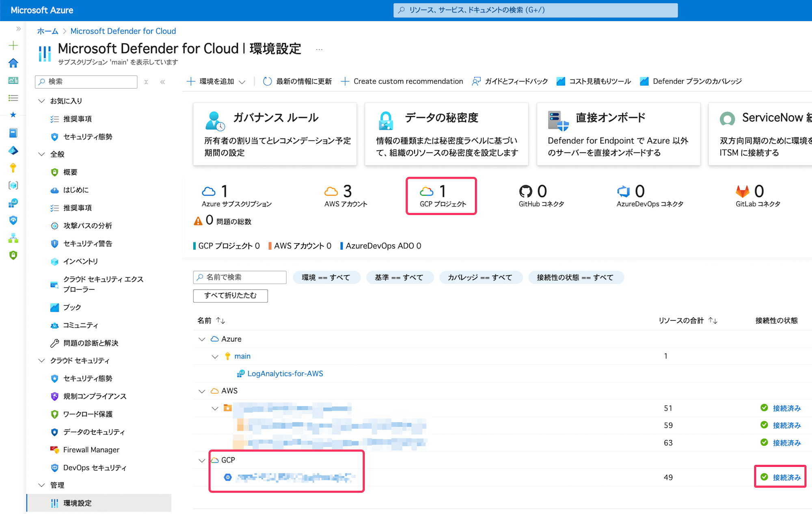Click the Azure サブスクリプション count tile

coord(237,196)
